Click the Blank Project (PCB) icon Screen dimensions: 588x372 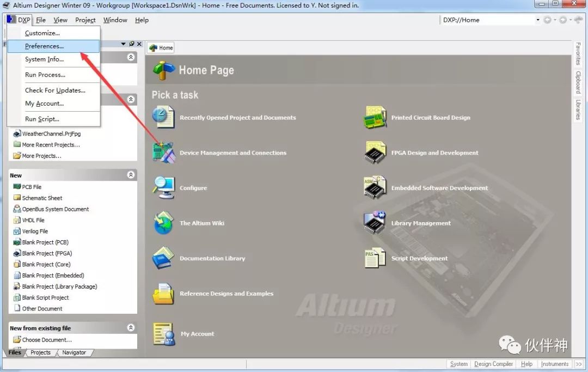[17, 242]
